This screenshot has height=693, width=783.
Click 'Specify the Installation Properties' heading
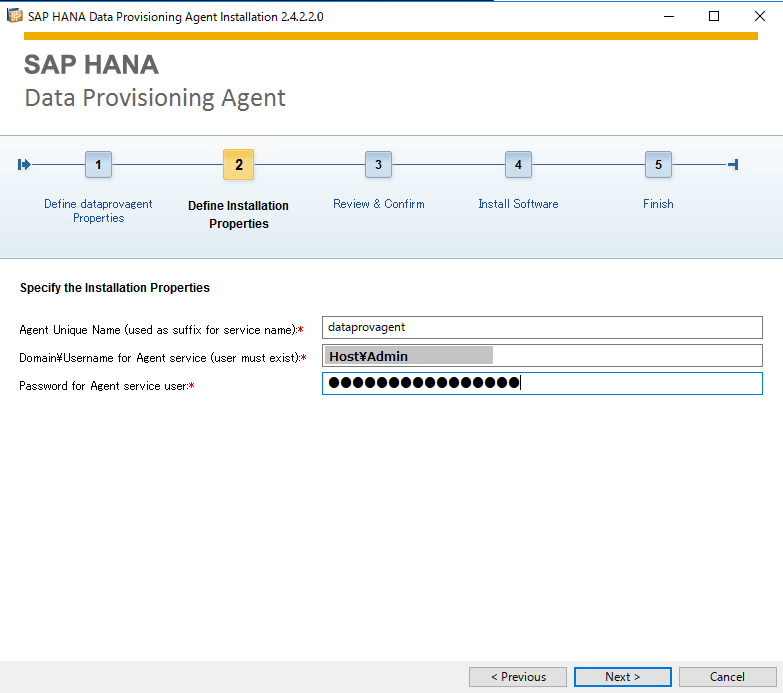(x=115, y=288)
